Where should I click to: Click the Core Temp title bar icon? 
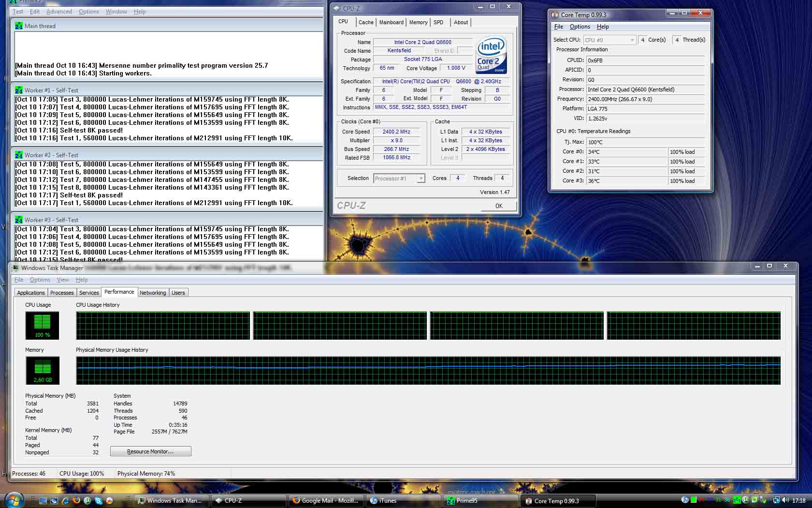tap(555, 15)
